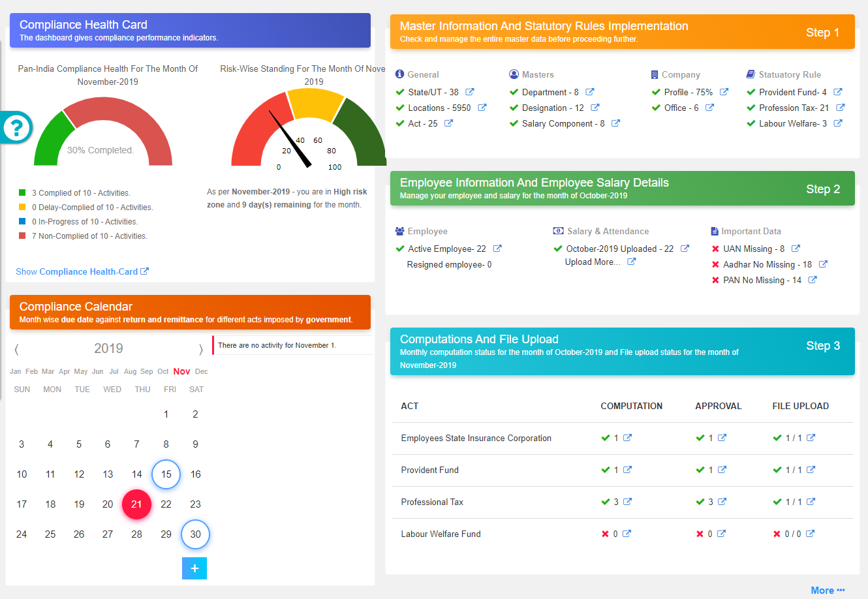Open link icon for Professional Tax computation
The image size is (868, 599).
click(627, 502)
